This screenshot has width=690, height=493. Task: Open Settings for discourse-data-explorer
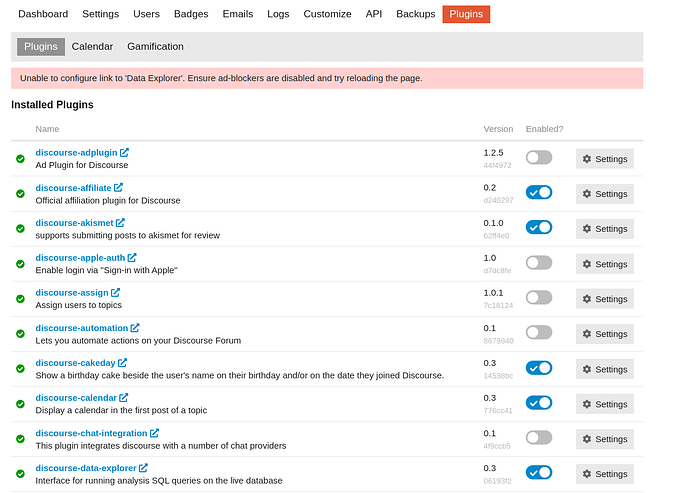[605, 474]
